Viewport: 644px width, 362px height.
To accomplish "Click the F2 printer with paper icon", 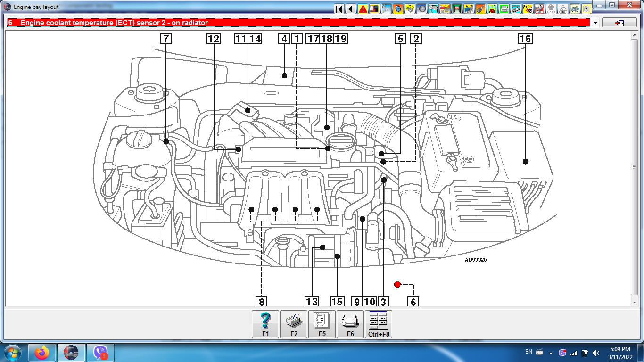I will click(294, 324).
